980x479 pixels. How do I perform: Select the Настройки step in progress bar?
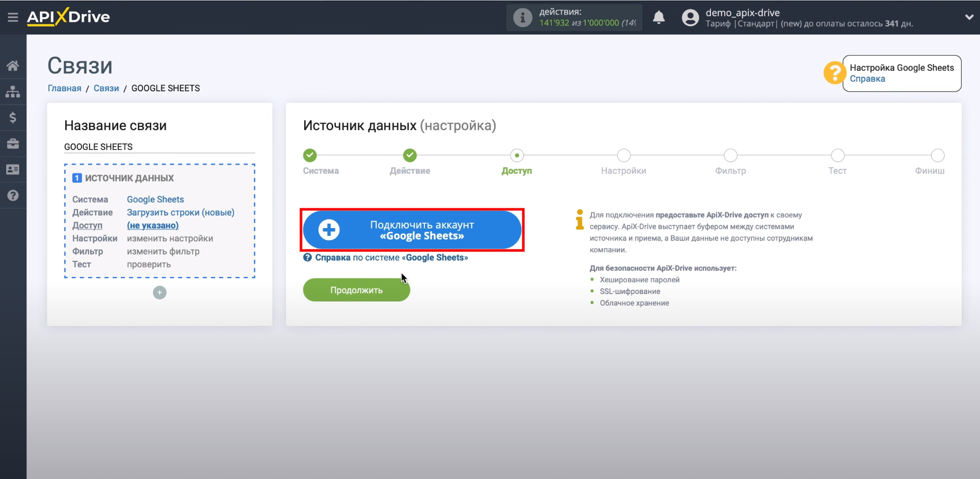click(x=623, y=155)
